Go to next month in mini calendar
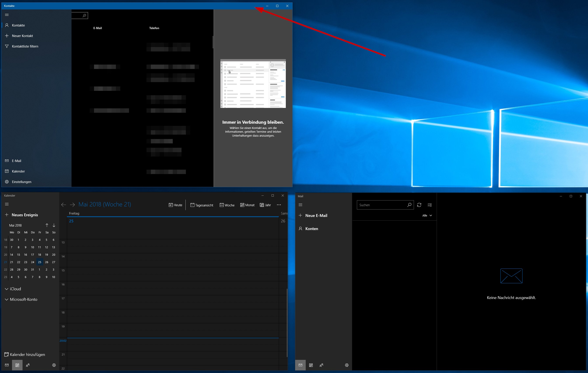Image resolution: width=588 pixels, height=373 pixels. coord(54,225)
